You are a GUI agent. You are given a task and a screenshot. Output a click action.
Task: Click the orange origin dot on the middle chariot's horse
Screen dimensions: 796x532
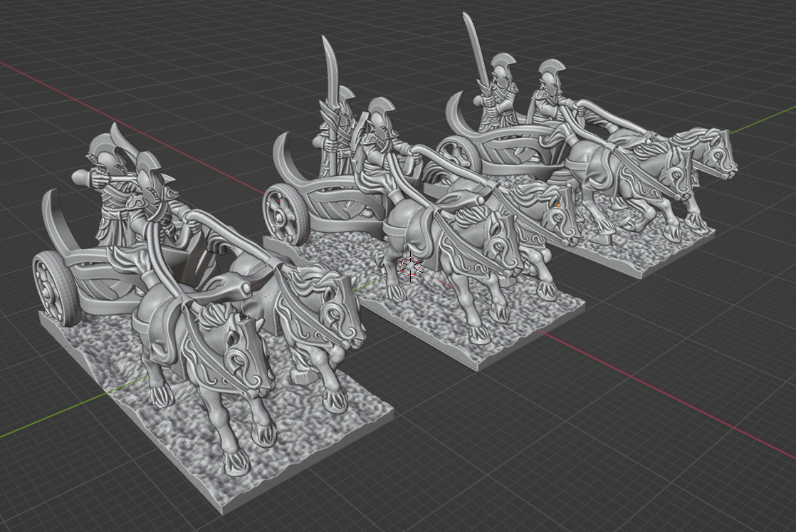pyautogui.click(x=558, y=205)
